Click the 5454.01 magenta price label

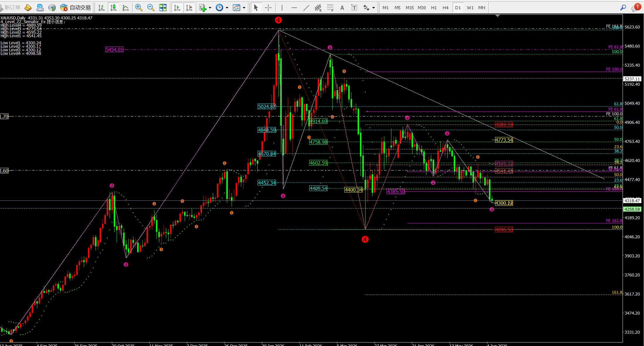(x=114, y=50)
